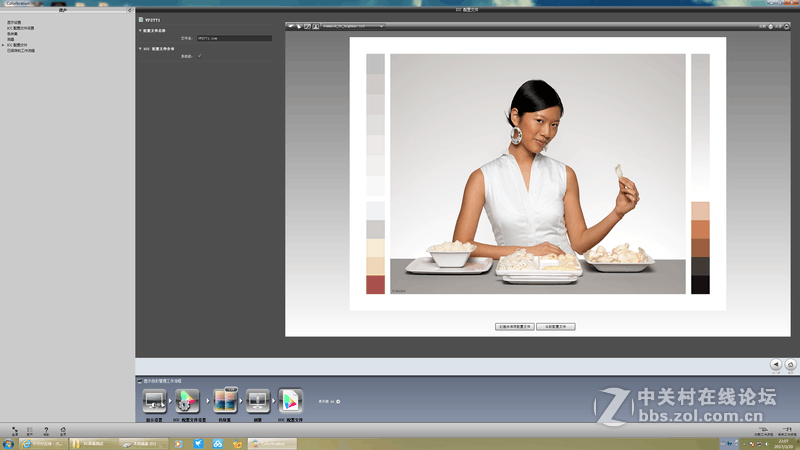The width and height of the screenshot is (800, 450).
Task: Click the second icon in bottom left toolbar
Action: point(30,431)
